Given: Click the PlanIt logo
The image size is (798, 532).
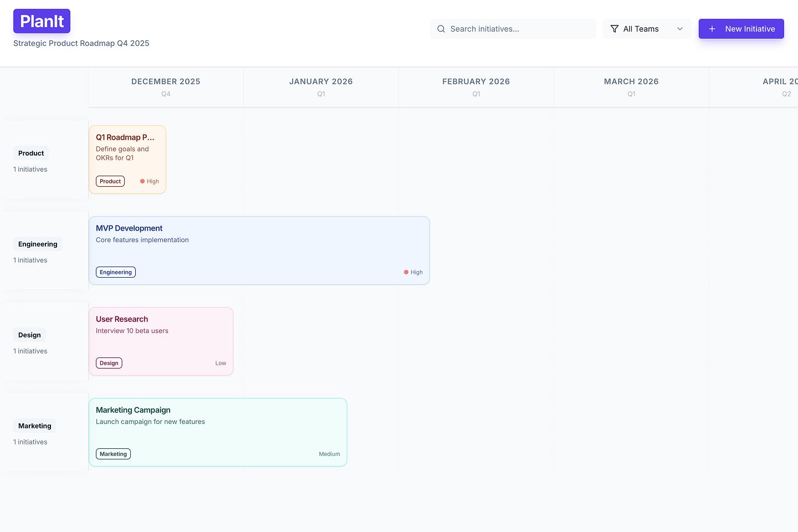Looking at the screenshot, I should 42,21.
